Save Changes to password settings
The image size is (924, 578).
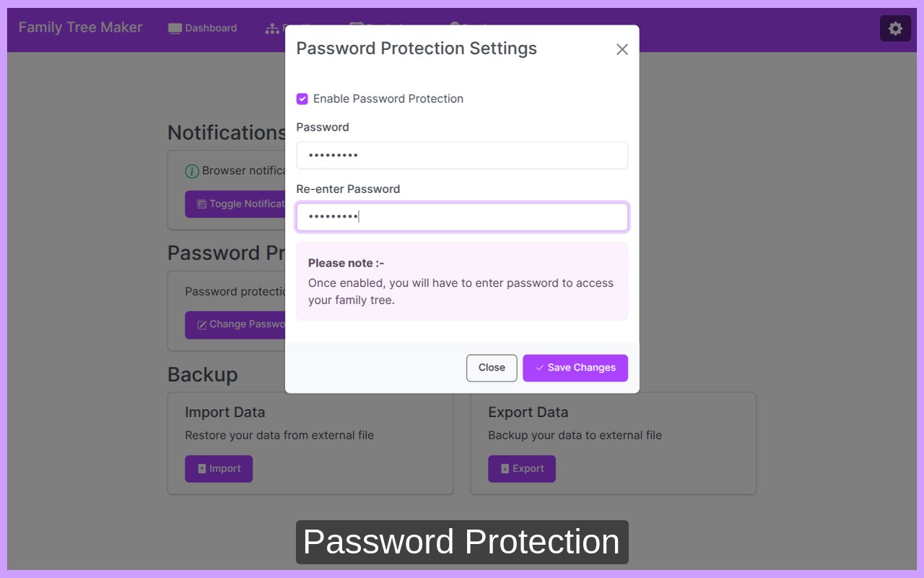(575, 368)
